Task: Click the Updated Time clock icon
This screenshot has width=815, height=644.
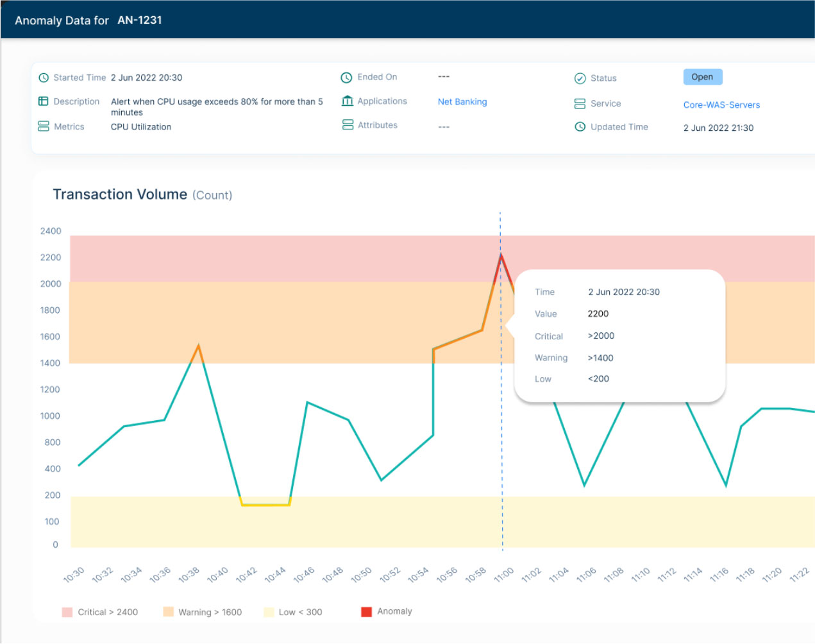Action: click(580, 127)
